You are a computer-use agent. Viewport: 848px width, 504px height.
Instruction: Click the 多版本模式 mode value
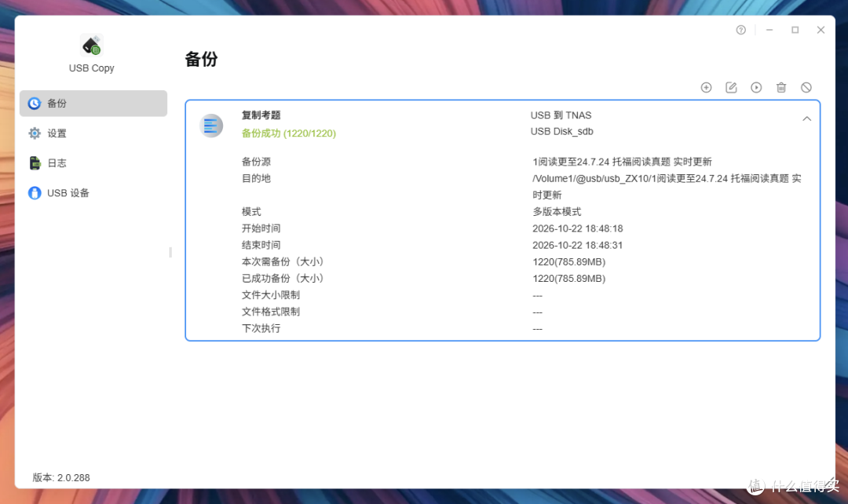click(x=557, y=212)
